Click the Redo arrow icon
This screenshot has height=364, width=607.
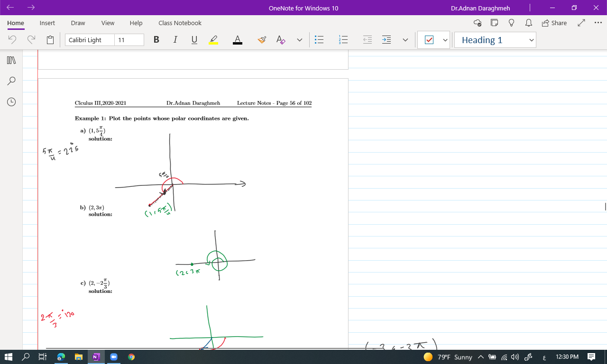coord(31,40)
